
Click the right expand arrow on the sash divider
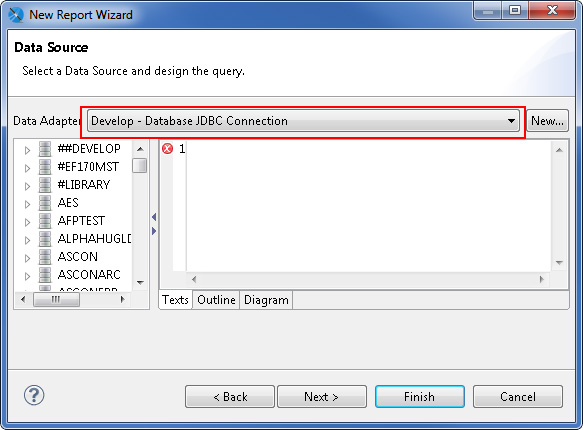154,231
